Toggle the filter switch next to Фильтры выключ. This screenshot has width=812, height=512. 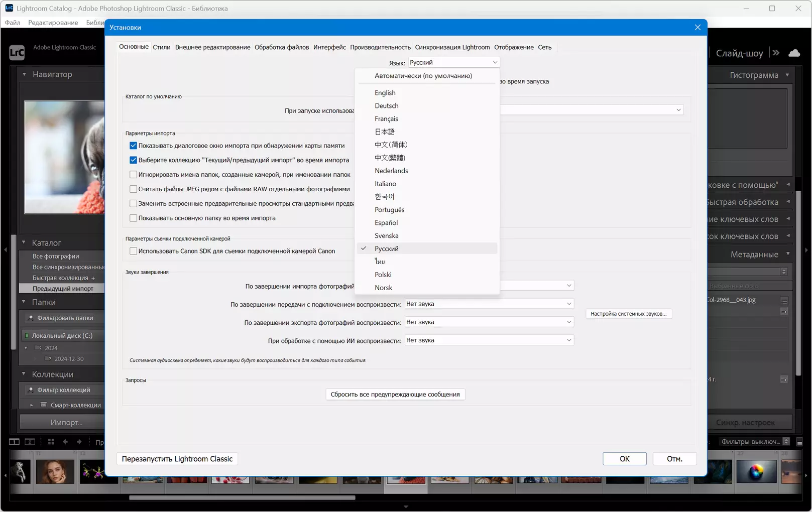pos(799,442)
